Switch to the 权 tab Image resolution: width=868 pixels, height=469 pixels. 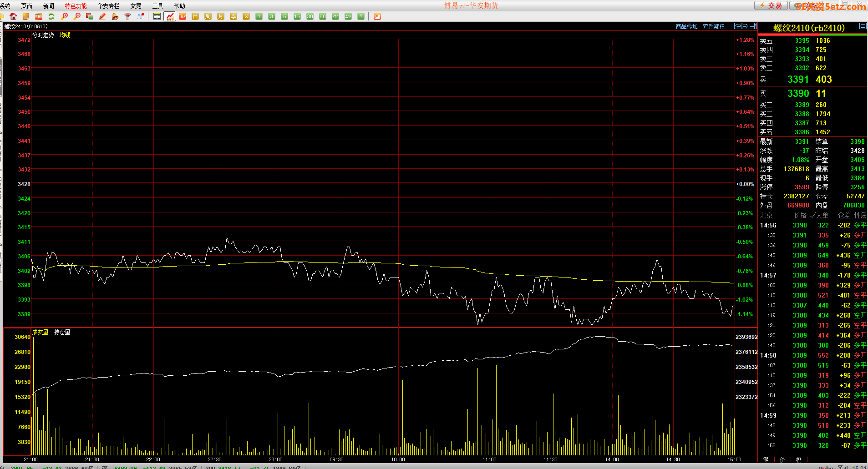tap(798, 459)
